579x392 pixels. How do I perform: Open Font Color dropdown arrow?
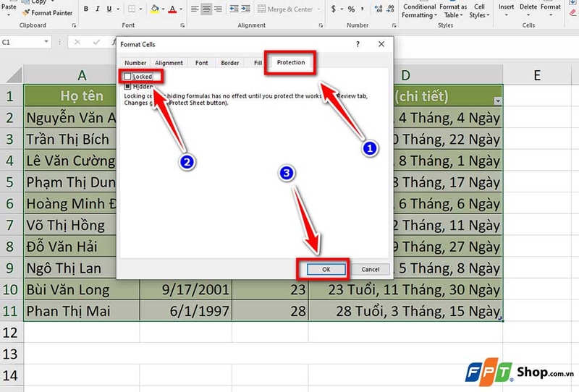point(181,9)
